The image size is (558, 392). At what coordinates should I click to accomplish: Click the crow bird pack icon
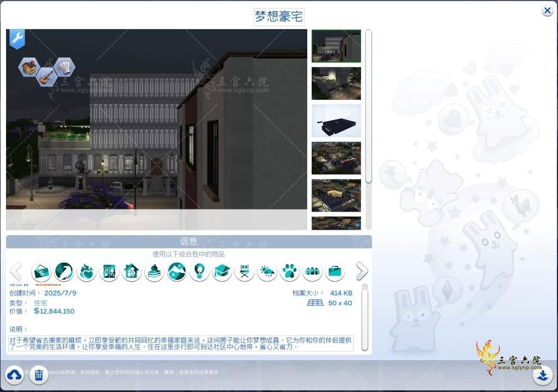pos(64,272)
